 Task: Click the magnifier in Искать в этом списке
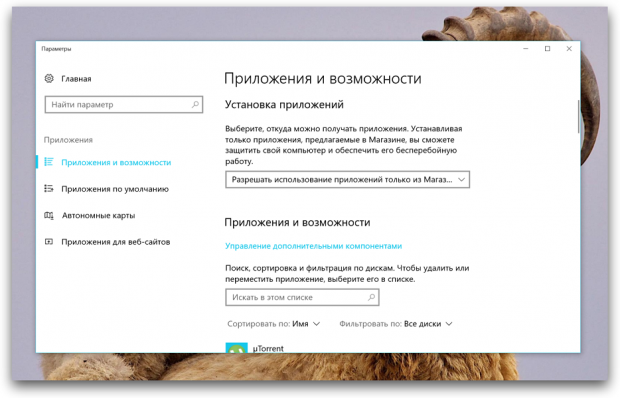[371, 297]
